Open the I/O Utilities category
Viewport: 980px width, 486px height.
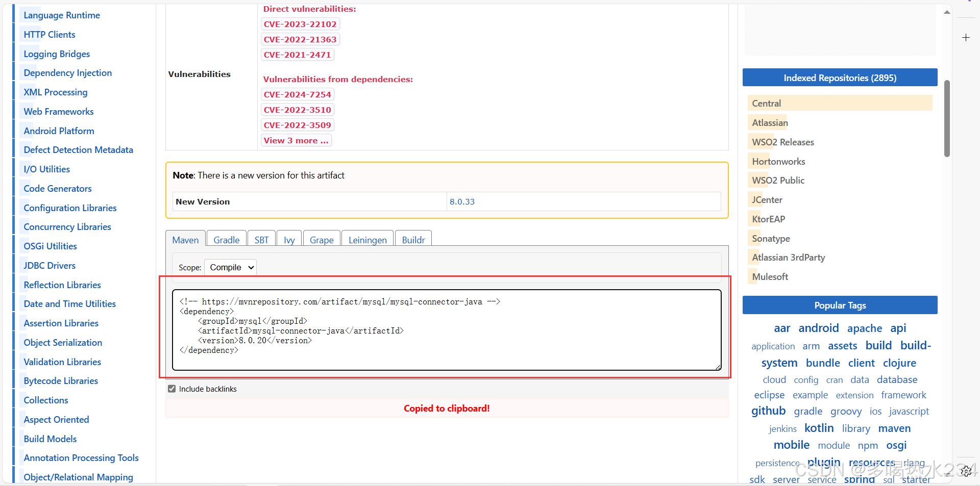click(47, 169)
